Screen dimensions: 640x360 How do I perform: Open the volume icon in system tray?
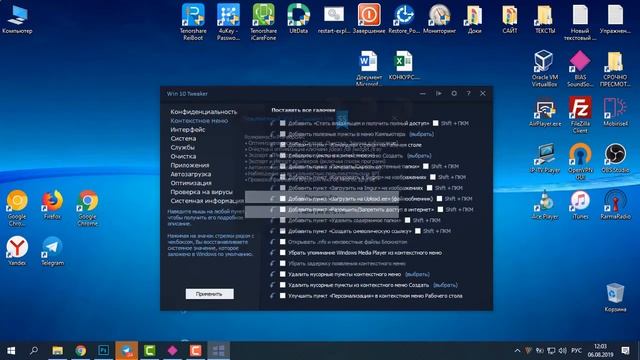point(562,351)
